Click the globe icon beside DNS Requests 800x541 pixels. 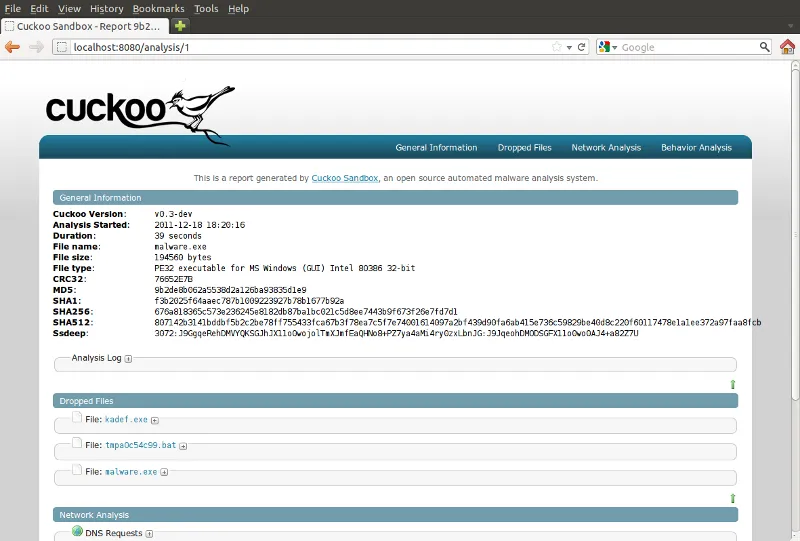pyautogui.click(x=77, y=531)
